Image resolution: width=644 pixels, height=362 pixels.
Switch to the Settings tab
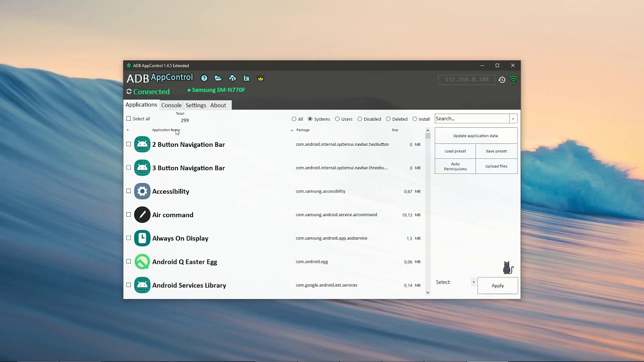pos(196,105)
